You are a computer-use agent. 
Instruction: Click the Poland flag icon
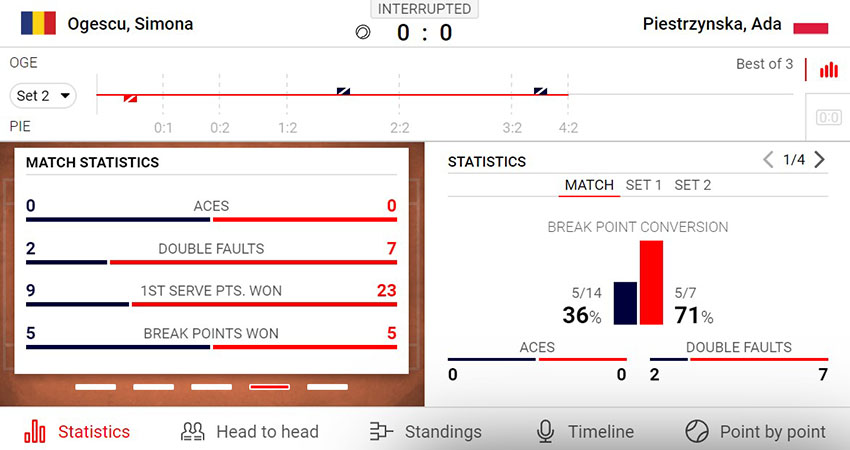[x=810, y=26]
